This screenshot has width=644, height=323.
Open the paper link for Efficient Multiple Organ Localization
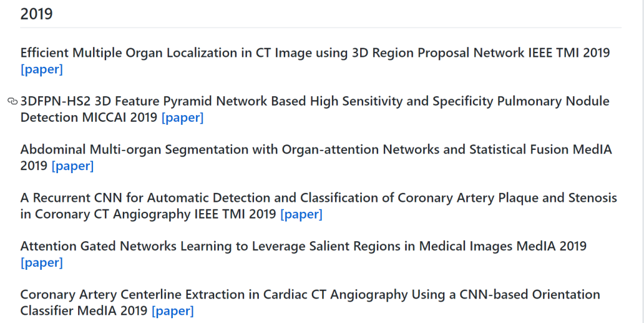(x=41, y=69)
